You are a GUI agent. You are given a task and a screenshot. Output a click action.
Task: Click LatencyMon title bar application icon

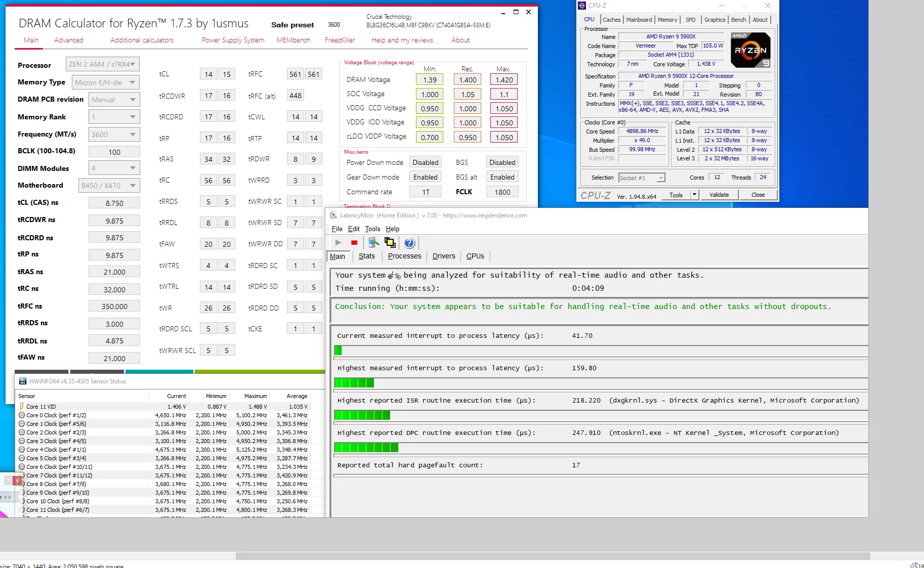pos(333,215)
